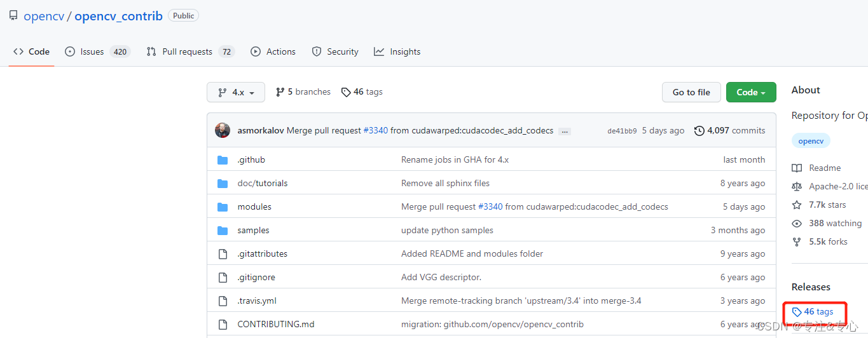
Task: Open pull request #3340 in commit header
Action: point(375,130)
